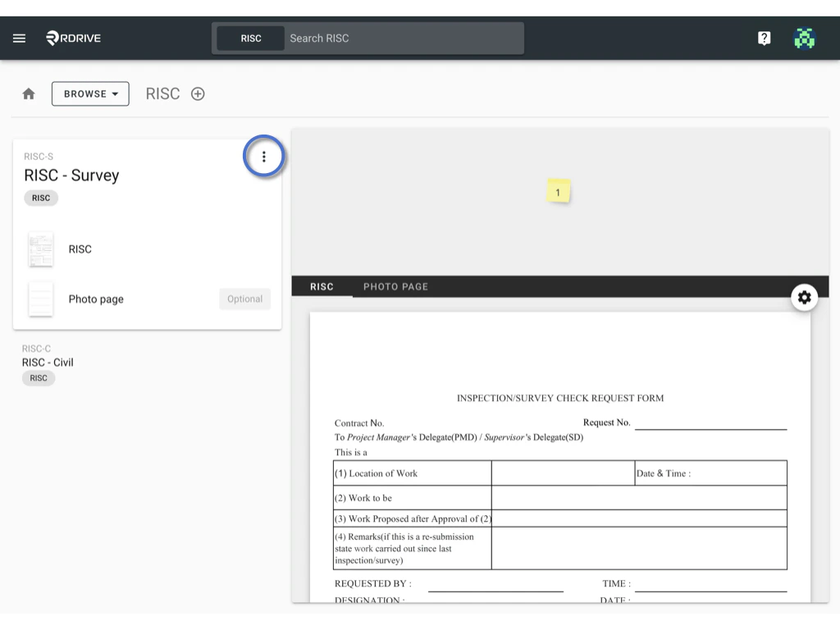Click the Date & Time form cell
This screenshot has width=840, height=630.
711,473
